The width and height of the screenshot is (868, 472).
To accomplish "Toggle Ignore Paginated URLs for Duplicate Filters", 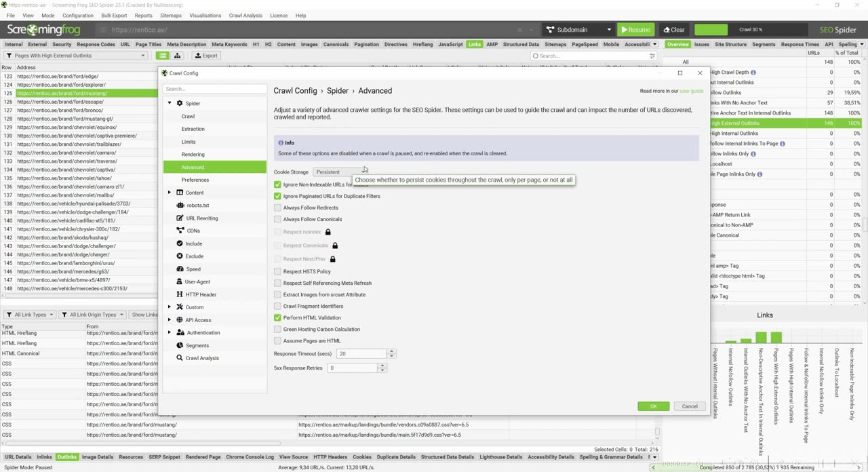I will 277,196.
